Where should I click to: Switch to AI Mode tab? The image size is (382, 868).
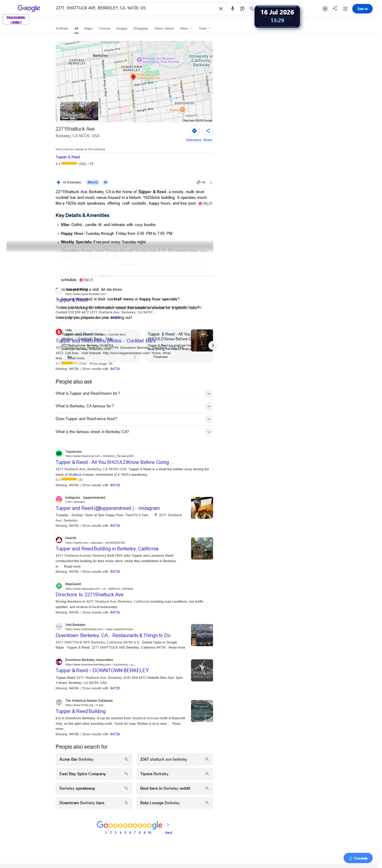62,29
